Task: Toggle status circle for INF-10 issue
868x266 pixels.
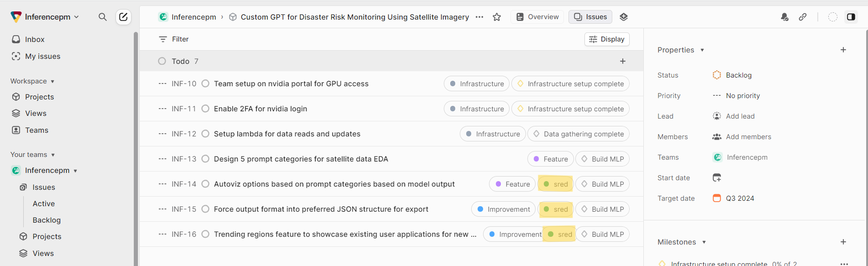Action: click(205, 83)
